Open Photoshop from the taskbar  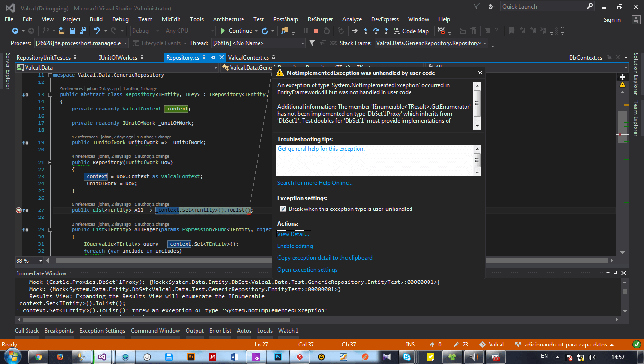click(x=279, y=356)
